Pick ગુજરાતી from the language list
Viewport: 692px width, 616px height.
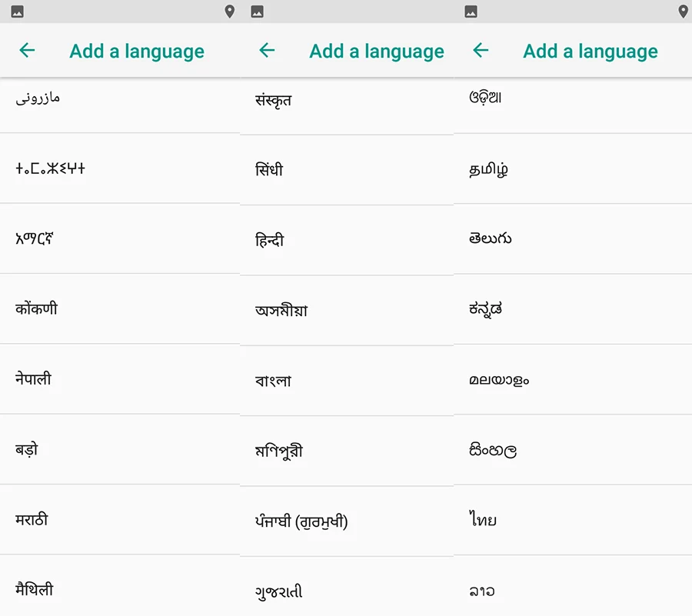[x=347, y=587]
